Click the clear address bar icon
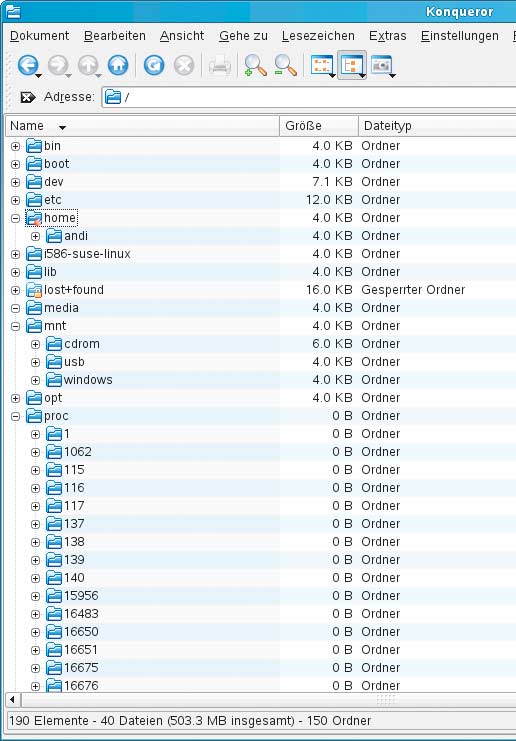This screenshot has height=741, width=516. pyautogui.click(x=28, y=97)
